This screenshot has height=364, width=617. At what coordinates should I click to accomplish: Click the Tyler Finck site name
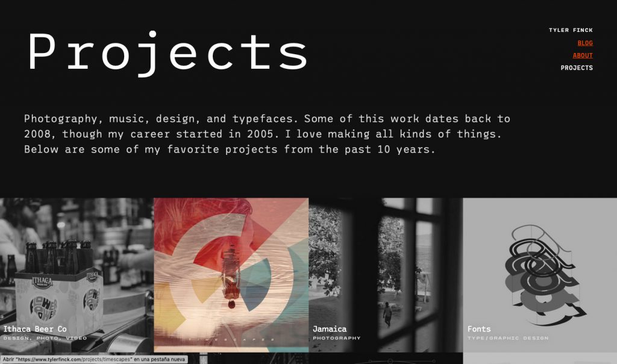click(571, 30)
